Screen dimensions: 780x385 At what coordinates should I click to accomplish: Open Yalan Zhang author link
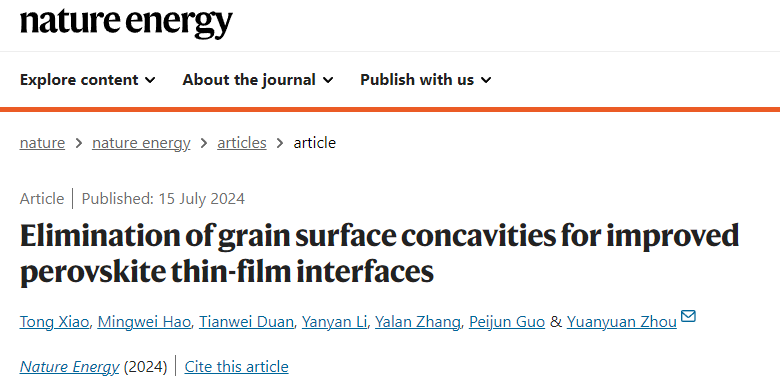click(x=418, y=322)
